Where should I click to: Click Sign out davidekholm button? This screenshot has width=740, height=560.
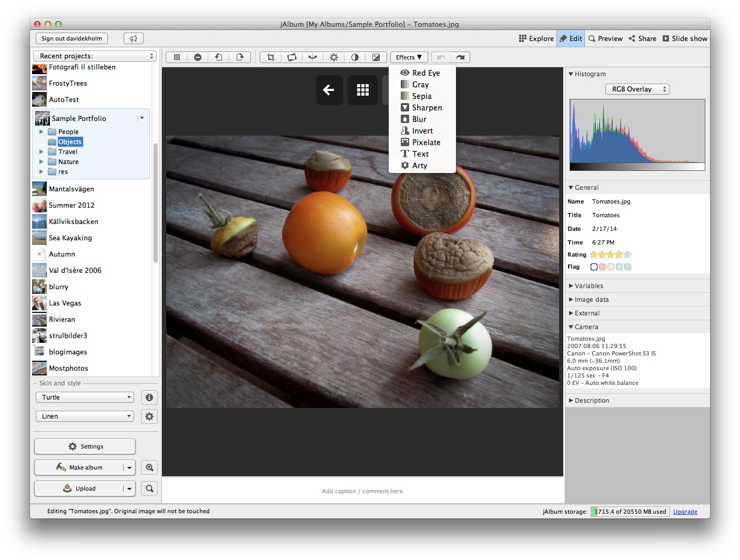pos(72,38)
